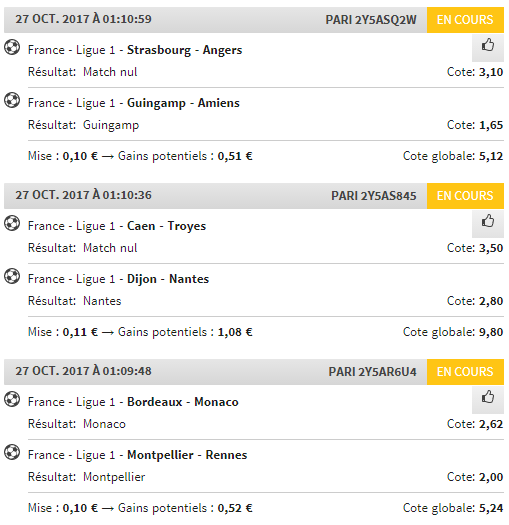Click EN COURS badge on bet 2Y5AS845
Viewport: 509px width, 525px height.
tap(465, 196)
